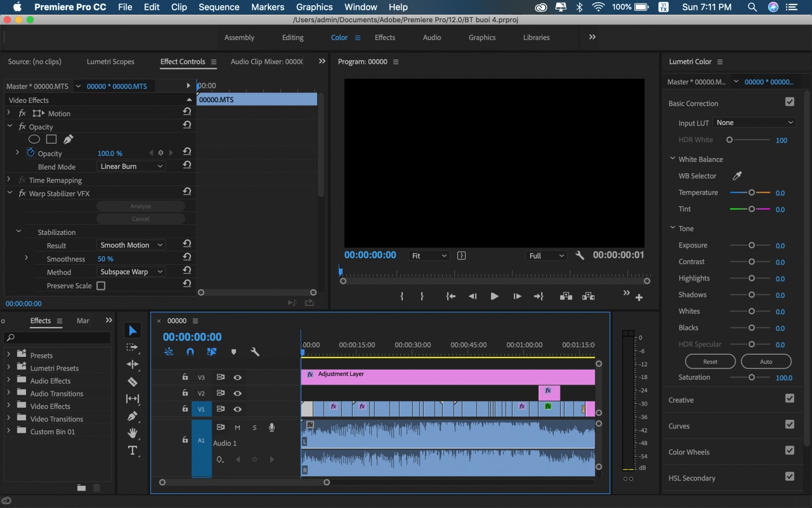812x508 pixels.
Task: Open the Result Smooth Motion dropdown
Action: pyautogui.click(x=130, y=245)
